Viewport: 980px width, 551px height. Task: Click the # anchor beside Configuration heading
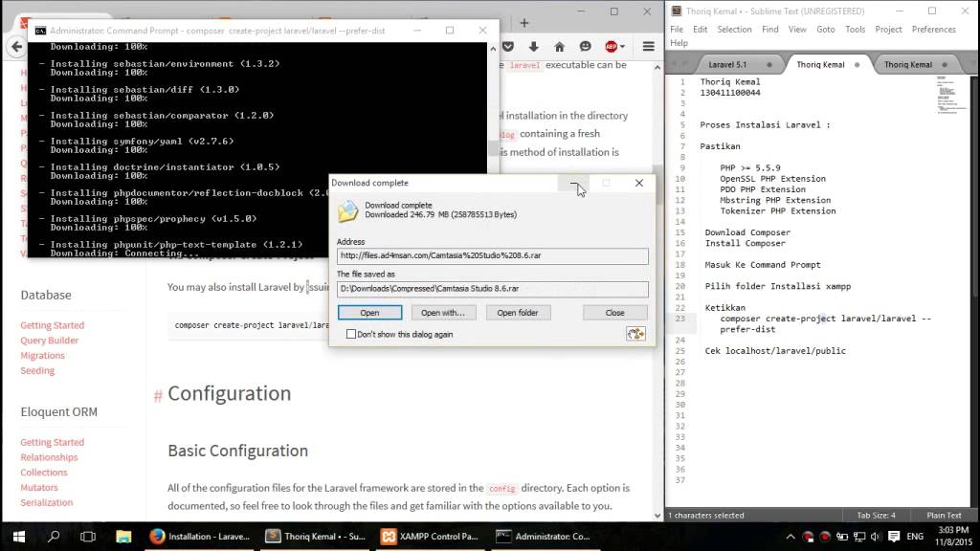[x=158, y=395]
